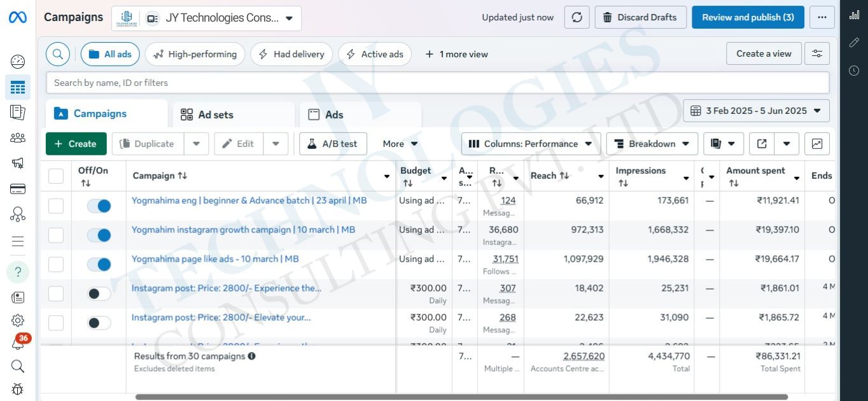The width and height of the screenshot is (868, 401).
Task: Open the edit pencil icon on right rail
Action: tap(854, 43)
